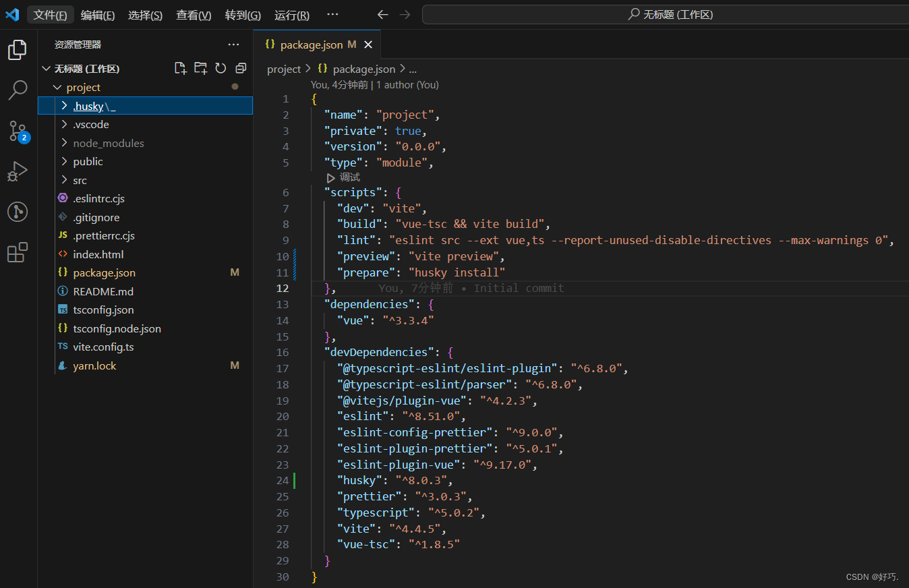Open the 编辑(E) menu
This screenshot has height=588, width=909.
98,15
